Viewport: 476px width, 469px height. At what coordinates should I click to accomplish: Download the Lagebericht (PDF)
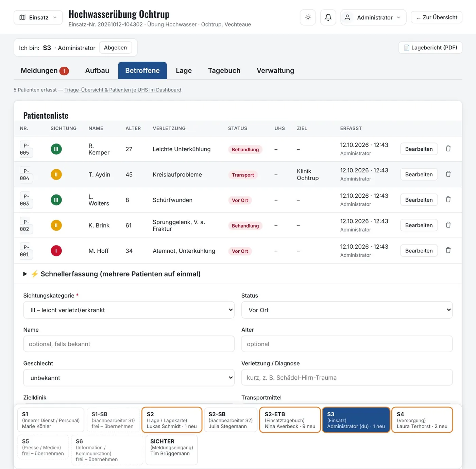click(x=430, y=48)
